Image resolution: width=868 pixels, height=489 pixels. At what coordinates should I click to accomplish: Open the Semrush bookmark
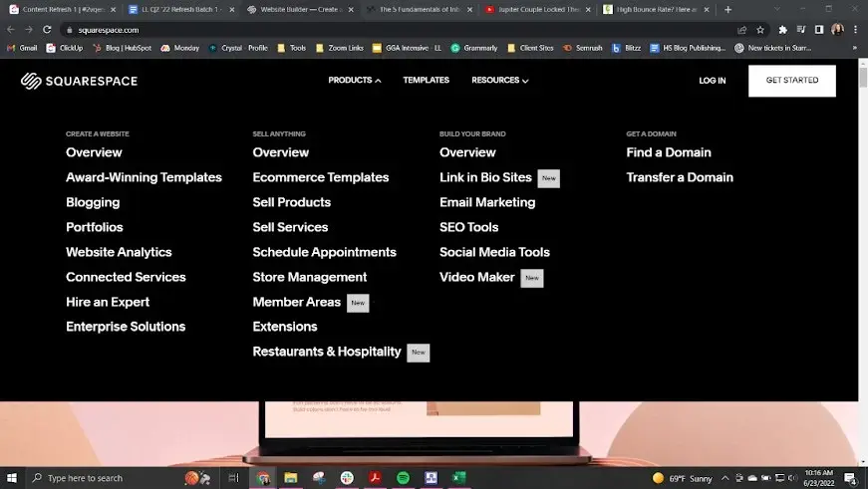click(582, 48)
